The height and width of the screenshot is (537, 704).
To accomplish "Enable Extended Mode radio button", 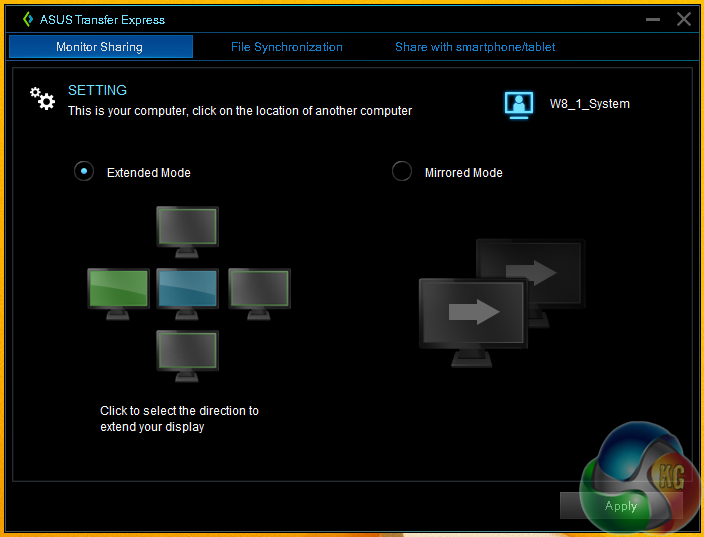I will click(84, 172).
